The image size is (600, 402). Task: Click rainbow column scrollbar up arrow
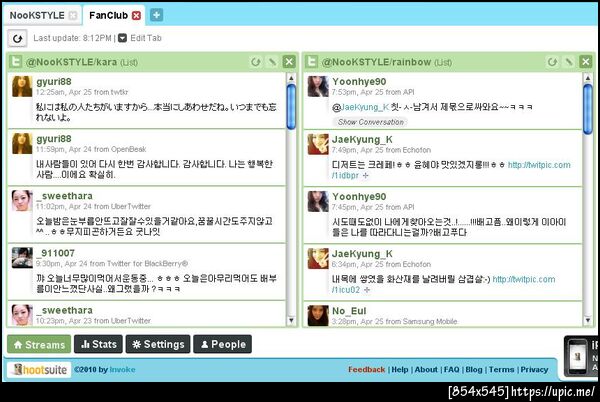coord(588,78)
